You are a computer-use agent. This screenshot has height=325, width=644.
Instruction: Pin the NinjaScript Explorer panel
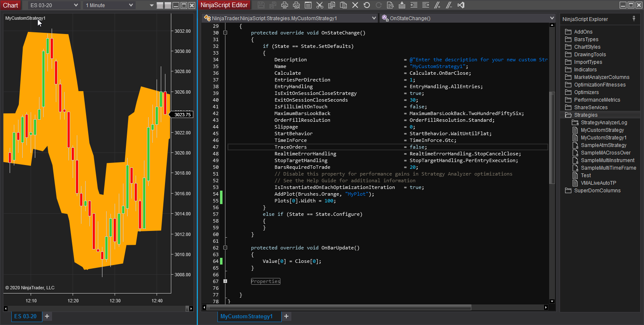pyautogui.click(x=634, y=19)
